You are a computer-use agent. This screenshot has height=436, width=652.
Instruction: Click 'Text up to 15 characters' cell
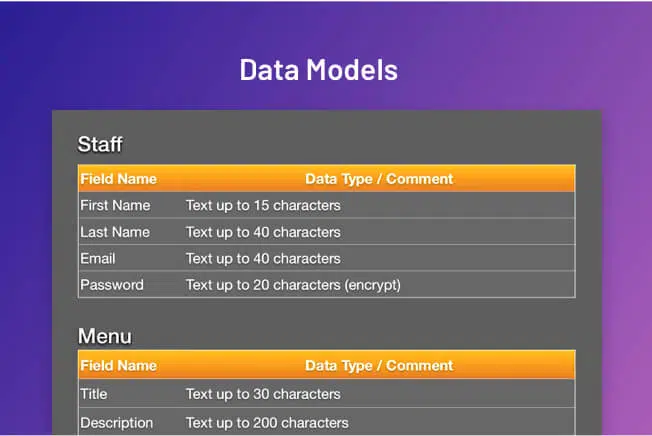(x=263, y=205)
